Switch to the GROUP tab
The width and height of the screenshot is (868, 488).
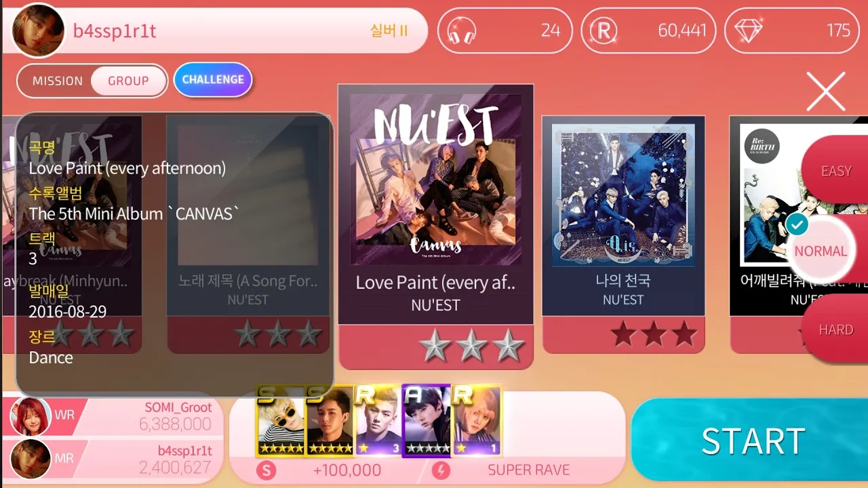tap(128, 81)
